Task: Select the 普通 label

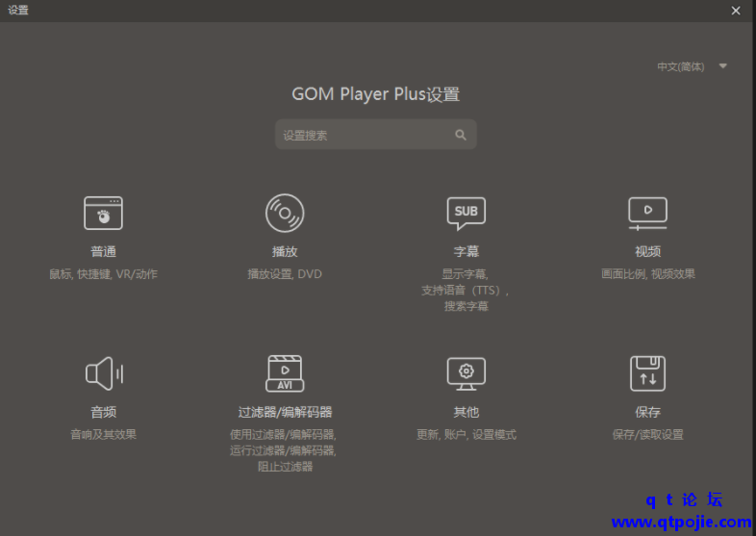Action: pos(103,251)
